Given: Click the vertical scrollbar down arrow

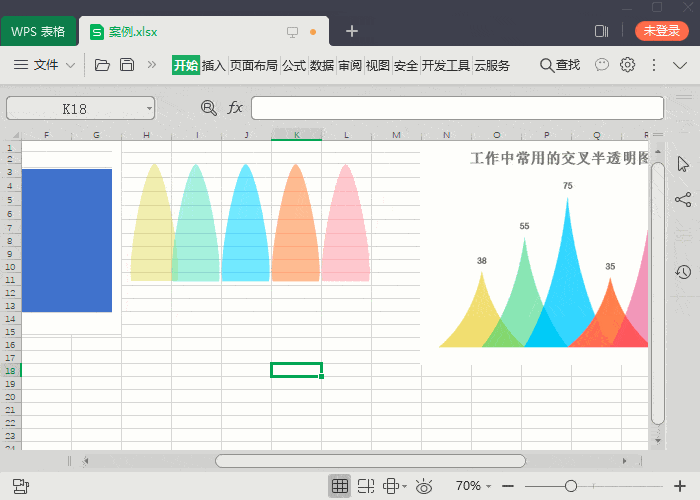Looking at the screenshot, I should coord(658,441).
